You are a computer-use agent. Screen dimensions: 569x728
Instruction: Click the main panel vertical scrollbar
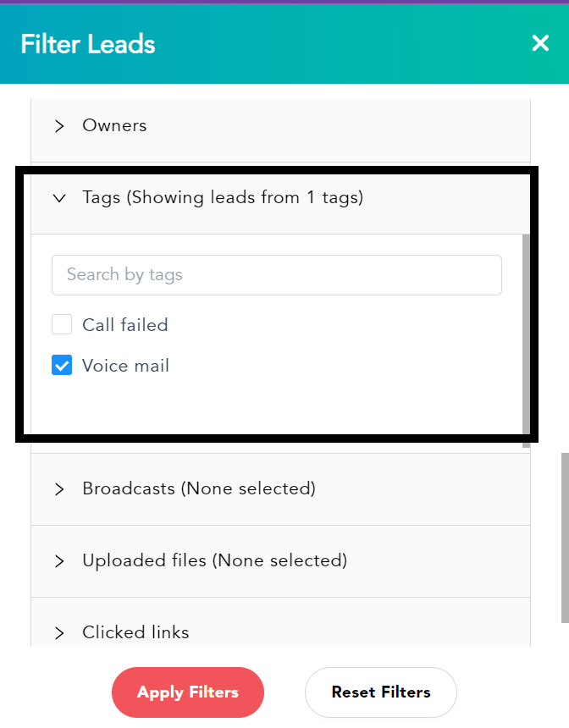tap(565, 538)
